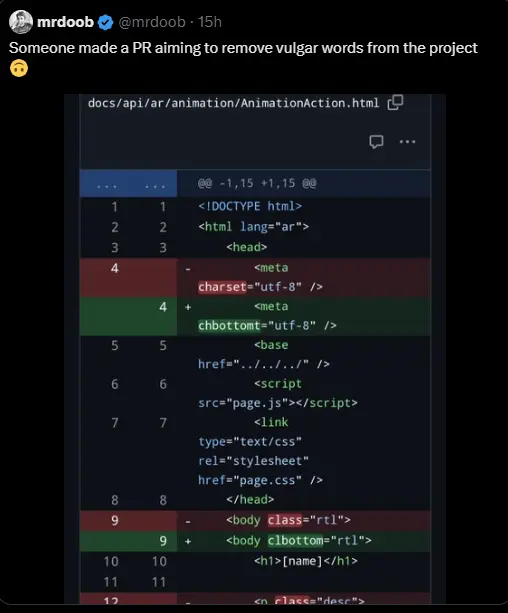Click deleted line number 4
The image size is (508, 613).
coord(115,268)
